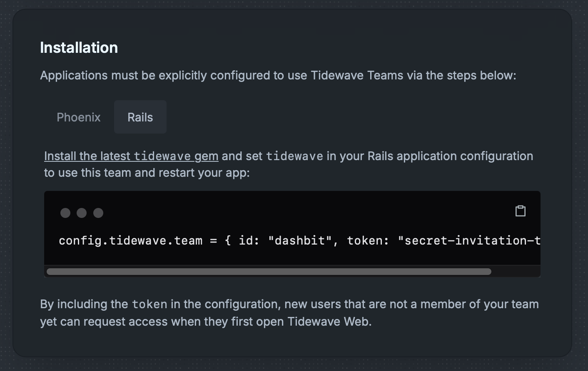
Task: Open the "Install the latest tidewave gem" link
Action: coord(131,156)
